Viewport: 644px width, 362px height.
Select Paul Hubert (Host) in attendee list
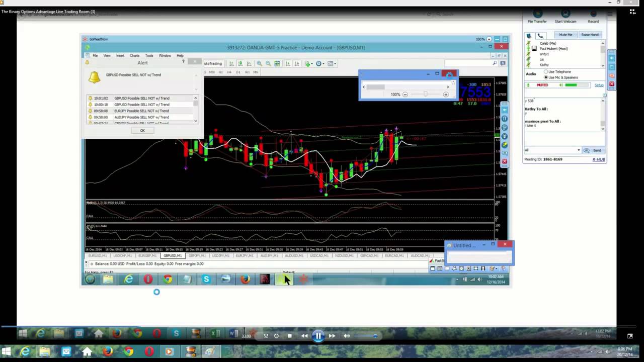coord(553,49)
